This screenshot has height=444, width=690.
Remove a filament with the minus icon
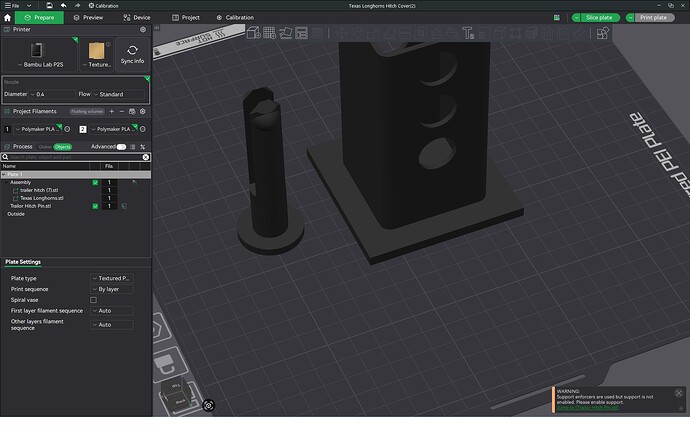click(122, 111)
